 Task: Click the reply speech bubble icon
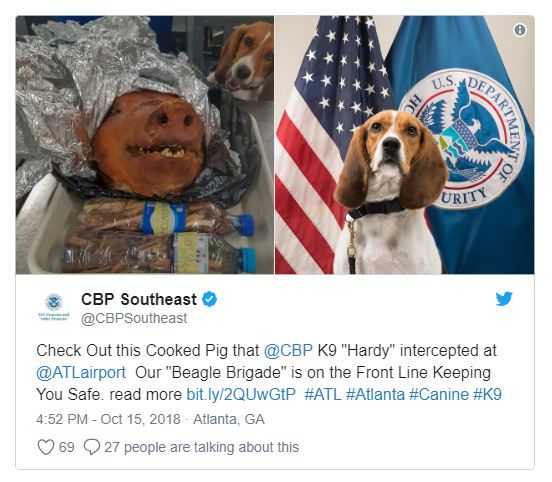(92, 447)
